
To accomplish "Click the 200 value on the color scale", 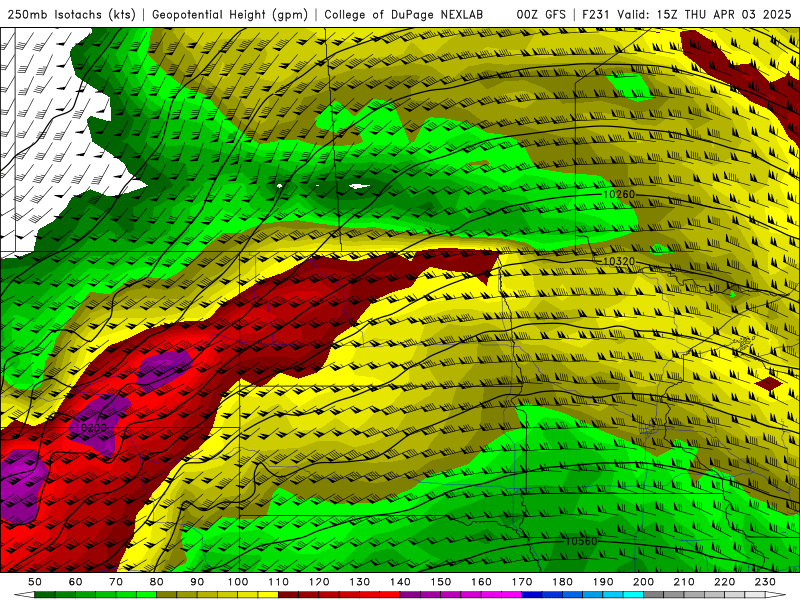I will coord(643,582).
